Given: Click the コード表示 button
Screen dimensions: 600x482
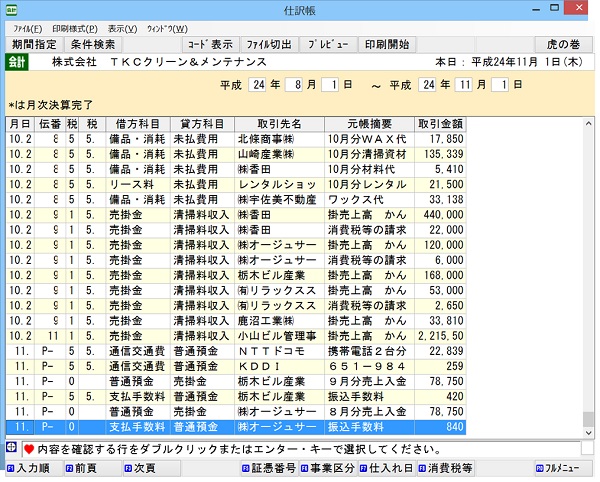Looking at the screenshot, I should (210, 45).
